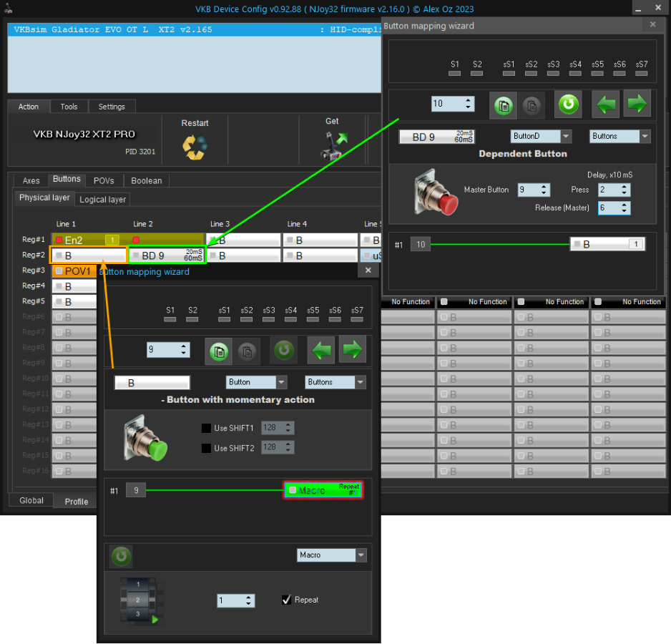Go to previous button in Dependent Button wizard
Screen dimensions: 671x644
tap(607, 104)
